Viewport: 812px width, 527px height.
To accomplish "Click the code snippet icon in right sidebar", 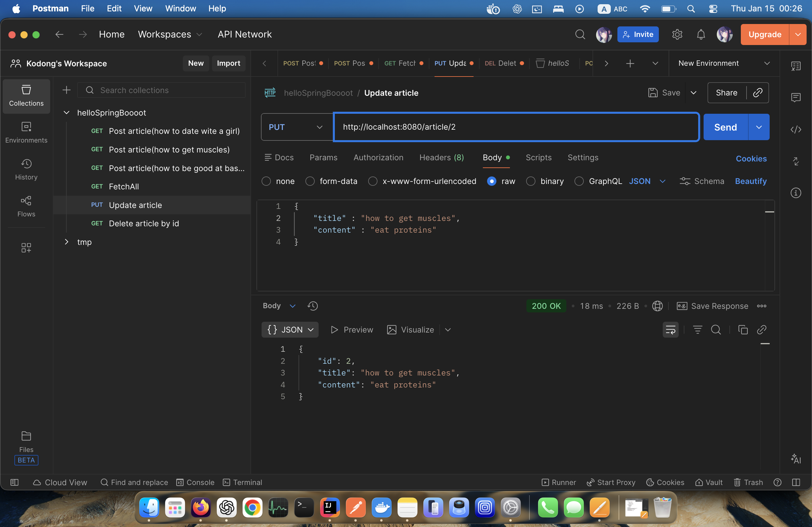I will pos(795,130).
